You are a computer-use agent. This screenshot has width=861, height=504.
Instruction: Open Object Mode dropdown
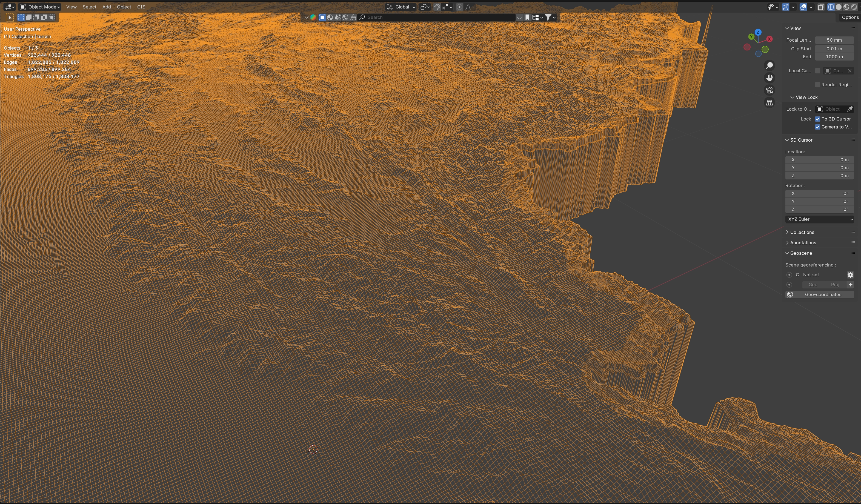(40, 7)
